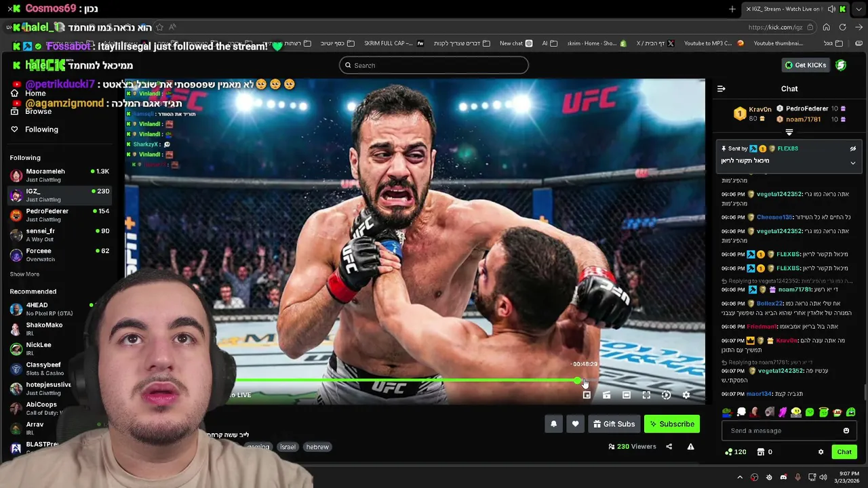Click the clip creation icon in the player
The height and width of the screenshot is (488, 868).
[606, 395]
